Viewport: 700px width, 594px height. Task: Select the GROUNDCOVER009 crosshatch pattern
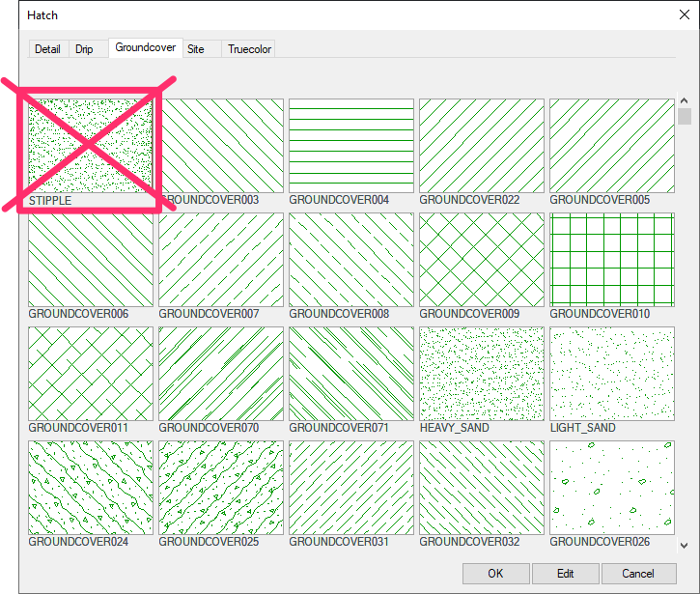pyautogui.click(x=482, y=260)
